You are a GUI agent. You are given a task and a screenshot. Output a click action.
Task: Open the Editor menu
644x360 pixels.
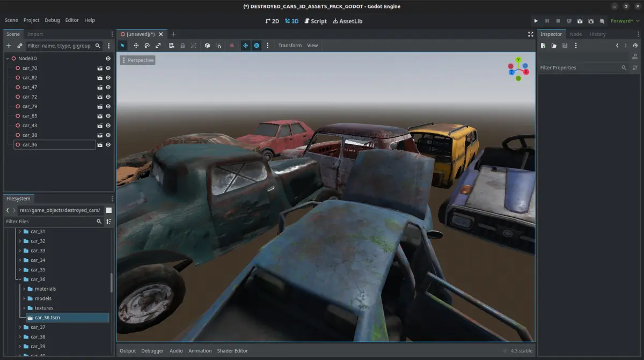pos(72,20)
